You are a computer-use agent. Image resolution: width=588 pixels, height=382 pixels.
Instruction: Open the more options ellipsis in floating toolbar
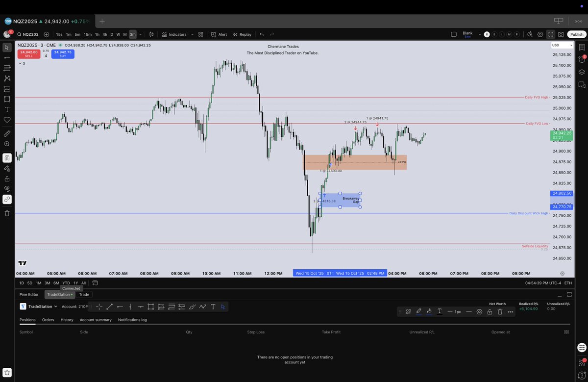click(x=510, y=311)
